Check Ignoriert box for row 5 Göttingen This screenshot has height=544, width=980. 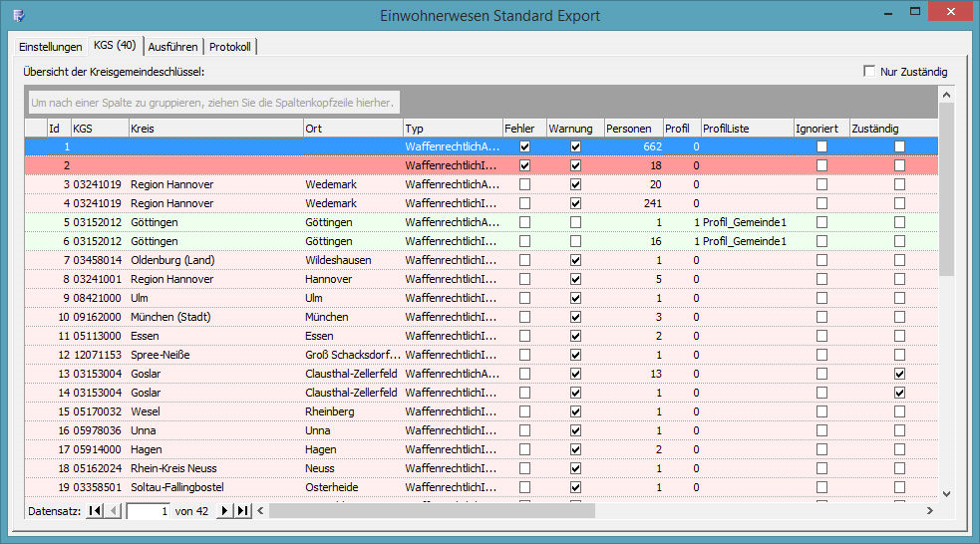click(821, 222)
